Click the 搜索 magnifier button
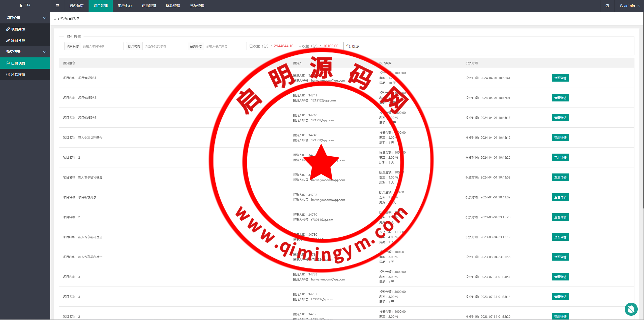This screenshot has width=644, height=320. tap(352, 46)
